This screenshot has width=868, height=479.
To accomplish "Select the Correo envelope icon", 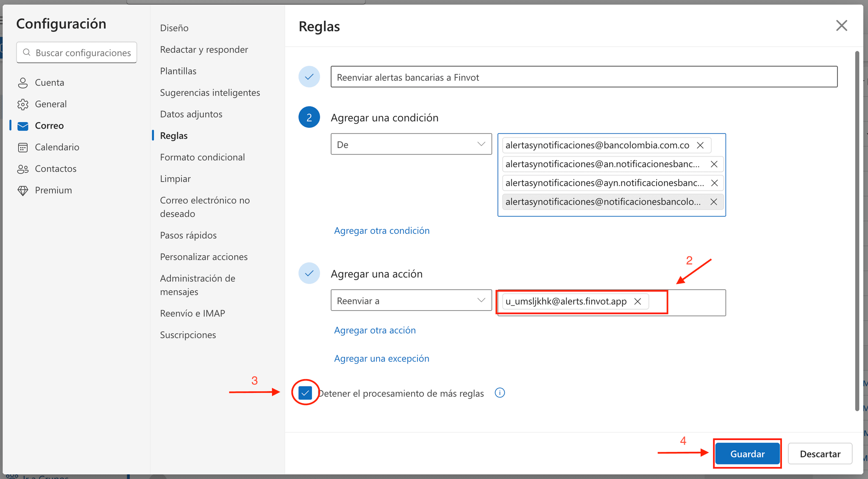I will click(23, 126).
